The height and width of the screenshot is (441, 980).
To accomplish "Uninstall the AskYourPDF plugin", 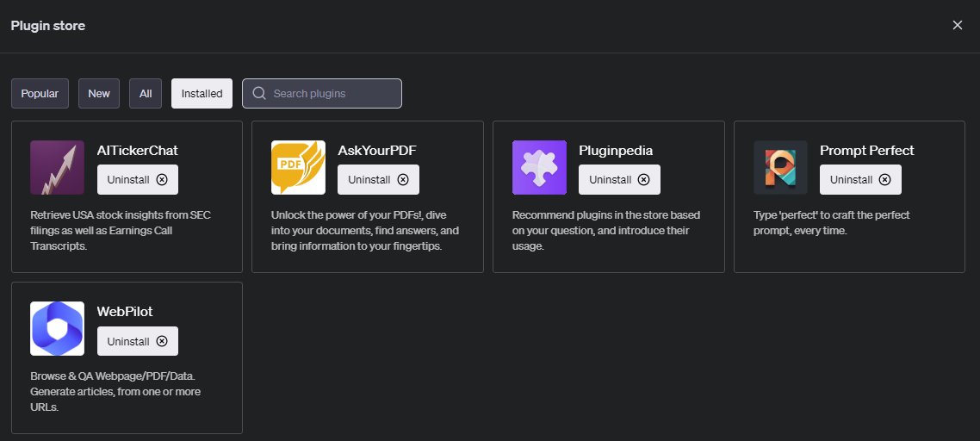I will [379, 179].
